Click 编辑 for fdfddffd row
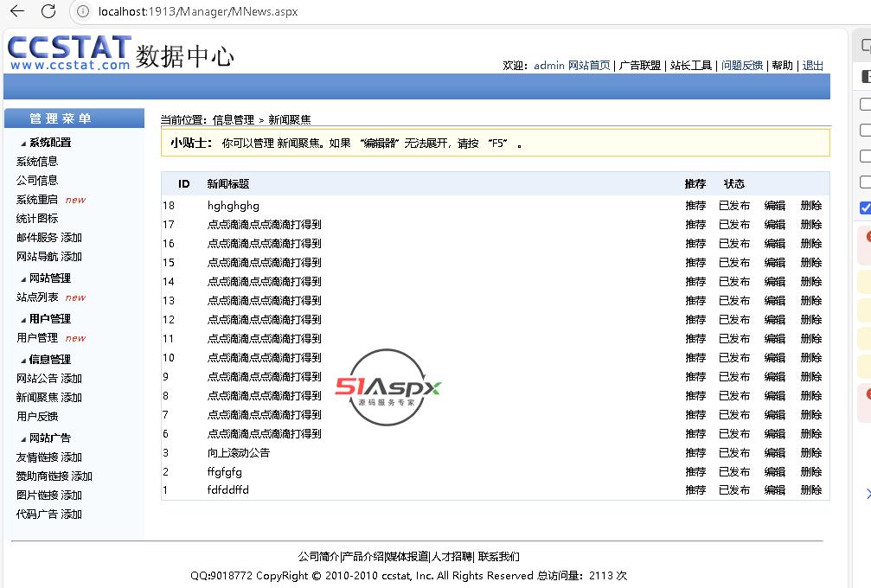The width and height of the screenshot is (871, 588). coord(775,490)
